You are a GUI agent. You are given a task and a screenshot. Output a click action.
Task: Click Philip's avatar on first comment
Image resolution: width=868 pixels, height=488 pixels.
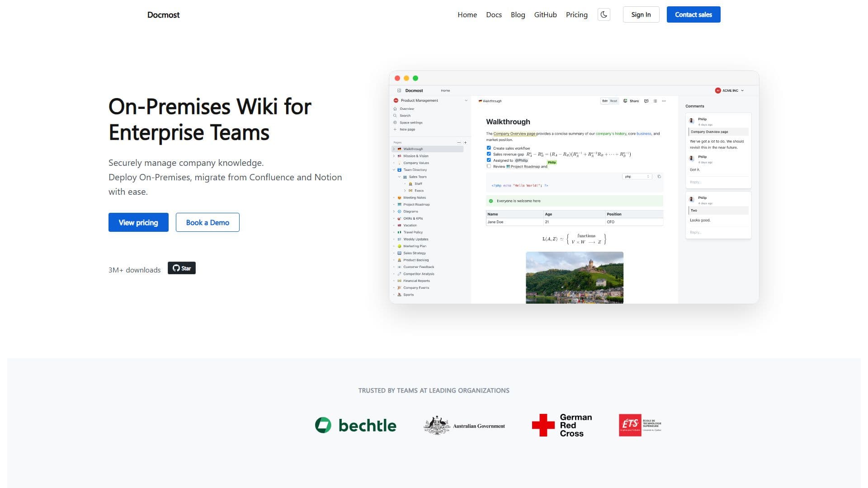692,121
